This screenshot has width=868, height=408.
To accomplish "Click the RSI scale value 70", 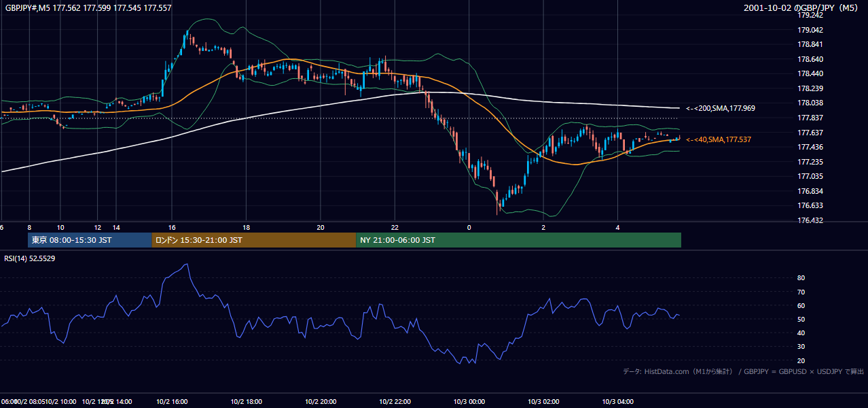I will (801, 292).
